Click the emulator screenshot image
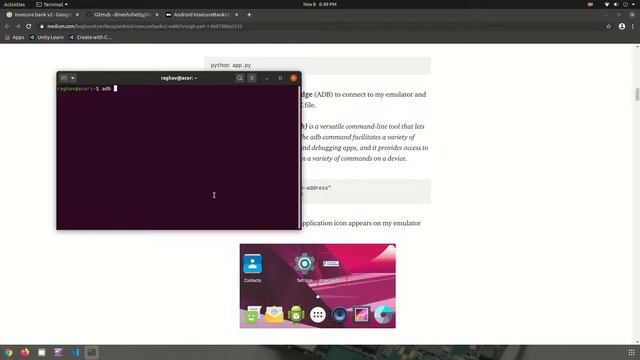The image size is (640, 360). click(318, 286)
